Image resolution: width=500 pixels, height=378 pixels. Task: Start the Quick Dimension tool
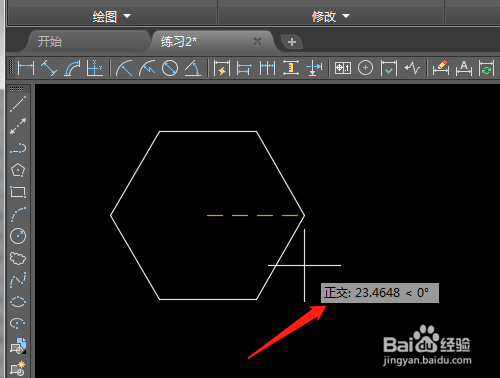[222, 68]
